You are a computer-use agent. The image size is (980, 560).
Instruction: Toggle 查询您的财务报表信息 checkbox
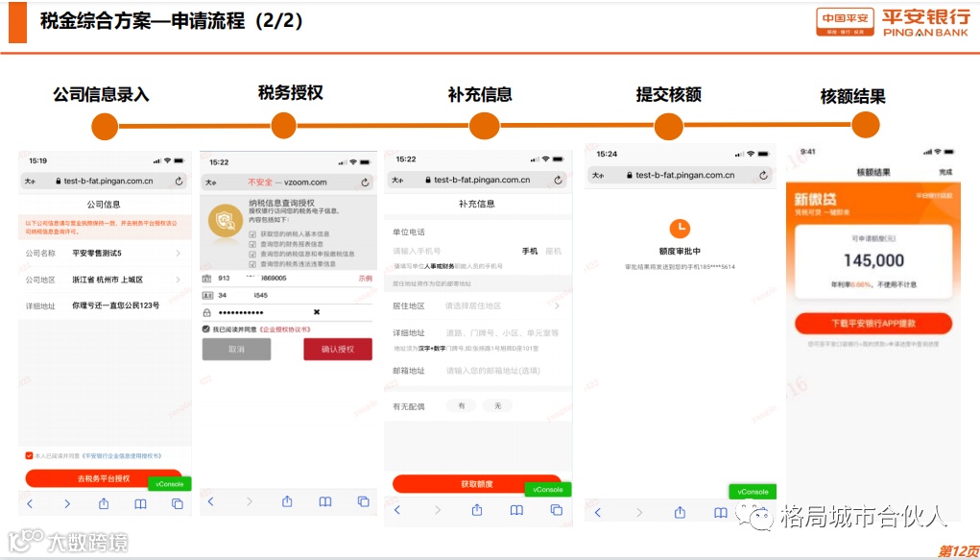(x=252, y=244)
